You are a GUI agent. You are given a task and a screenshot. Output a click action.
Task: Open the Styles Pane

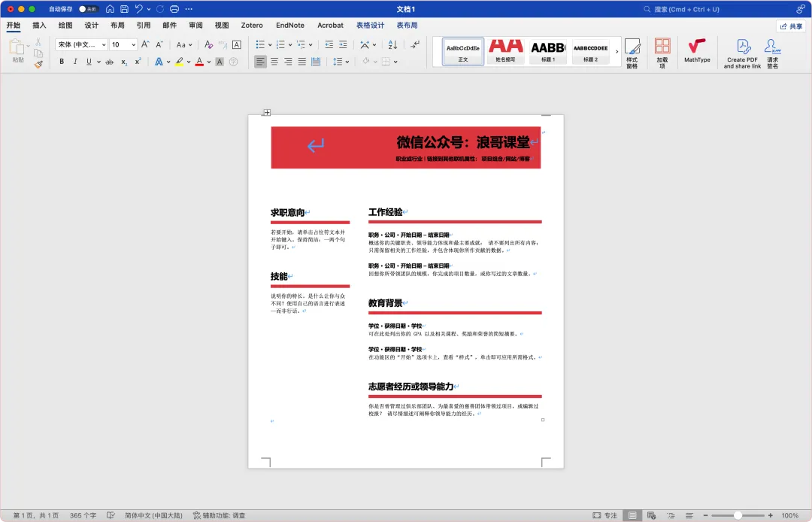[632, 53]
